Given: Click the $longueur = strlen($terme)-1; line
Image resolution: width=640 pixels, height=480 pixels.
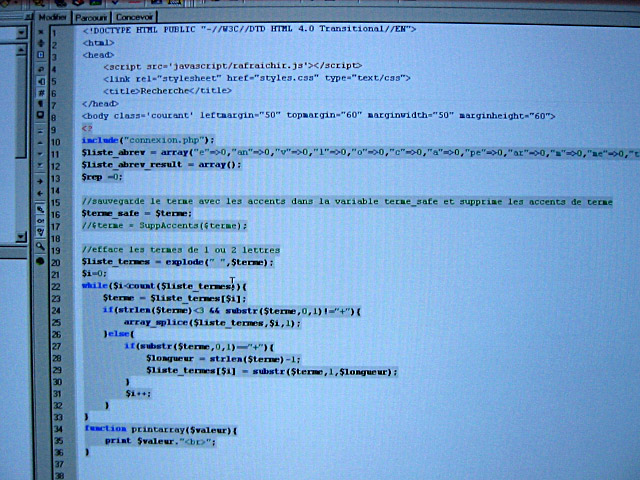Looking at the screenshot, I should [223, 359].
